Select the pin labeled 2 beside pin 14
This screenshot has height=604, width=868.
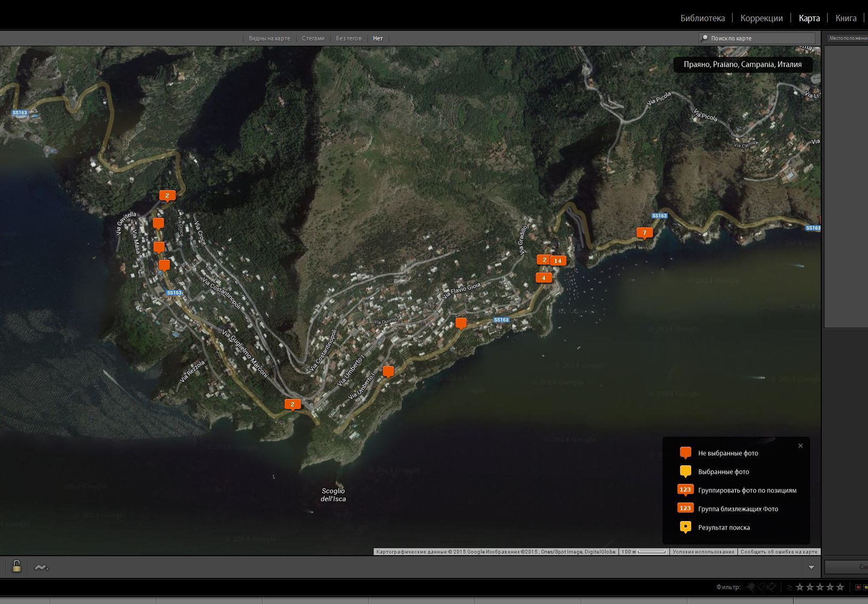coord(544,260)
